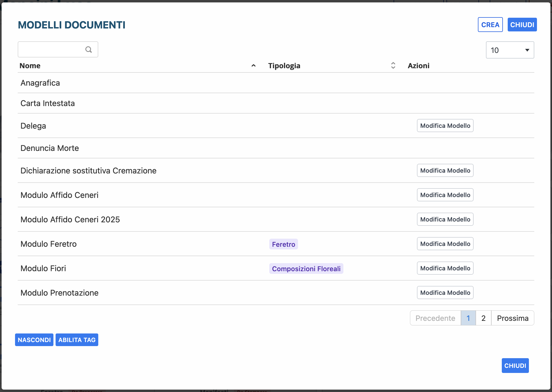This screenshot has width=552, height=392.
Task: Click Prossima pagination link
Action: pos(512,318)
